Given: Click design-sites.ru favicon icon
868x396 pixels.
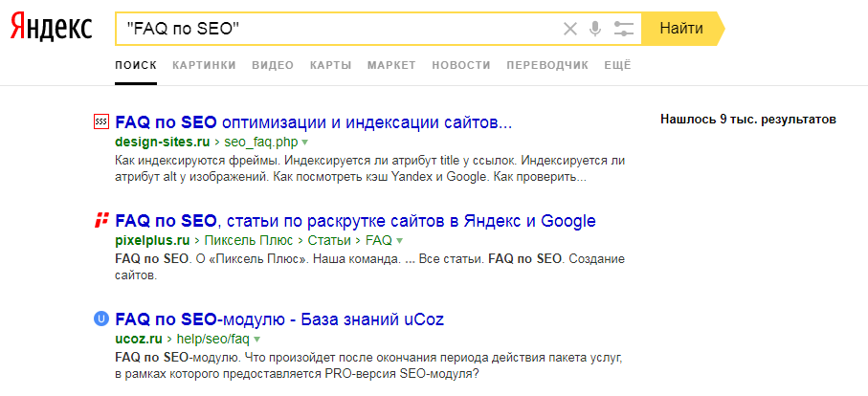Looking at the screenshot, I should click(x=100, y=121).
